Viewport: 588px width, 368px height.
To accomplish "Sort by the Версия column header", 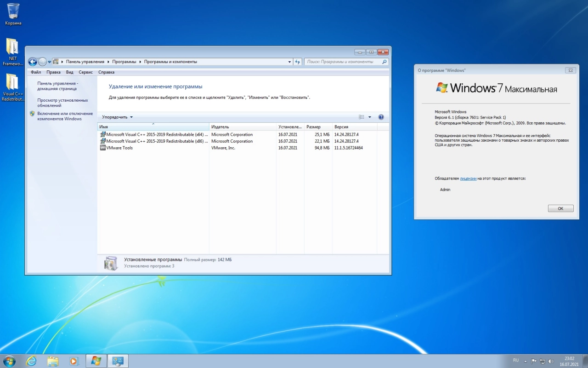I will pos(354,127).
